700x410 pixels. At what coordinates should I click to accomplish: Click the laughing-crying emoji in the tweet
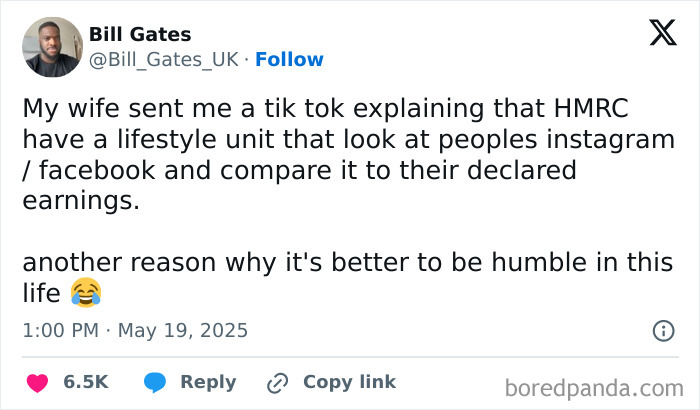pyautogui.click(x=87, y=292)
